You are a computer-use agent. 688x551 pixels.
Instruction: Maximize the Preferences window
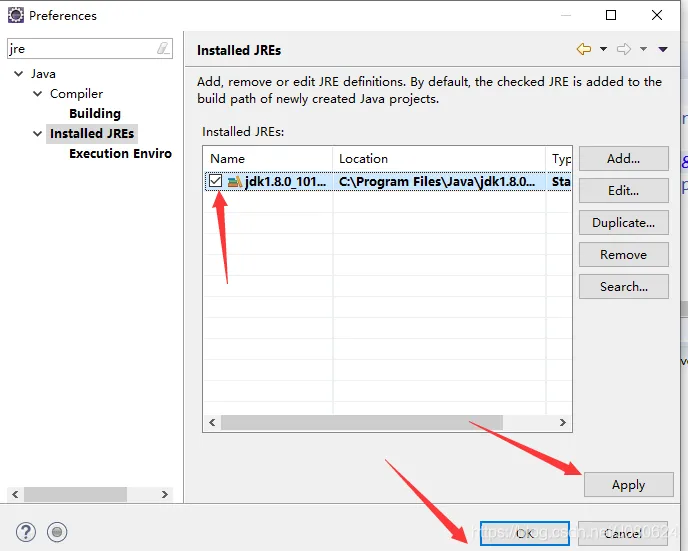point(611,15)
